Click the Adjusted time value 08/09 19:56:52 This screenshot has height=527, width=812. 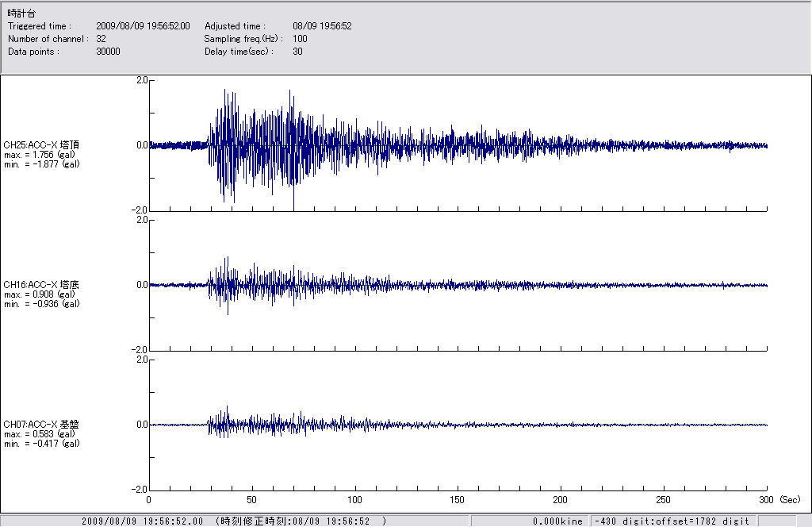tap(322, 26)
